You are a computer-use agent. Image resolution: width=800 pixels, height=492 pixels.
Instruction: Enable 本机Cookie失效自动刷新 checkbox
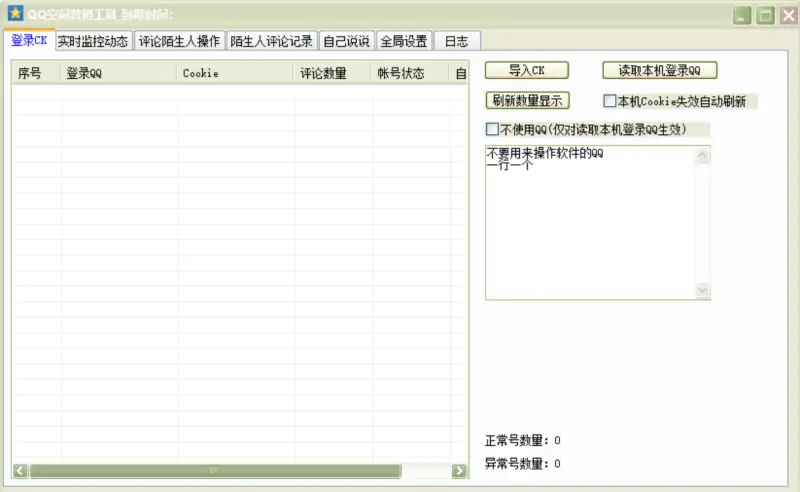pyautogui.click(x=610, y=101)
